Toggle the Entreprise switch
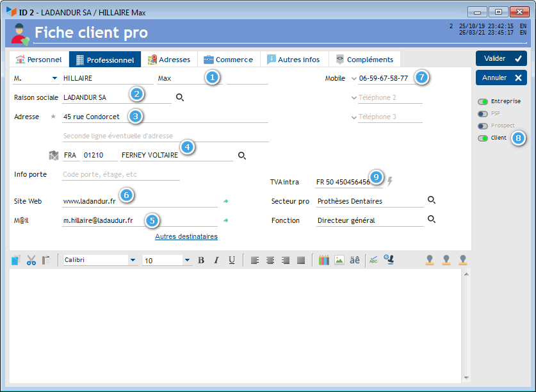The width and height of the screenshot is (536, 392). pos(483,101)
